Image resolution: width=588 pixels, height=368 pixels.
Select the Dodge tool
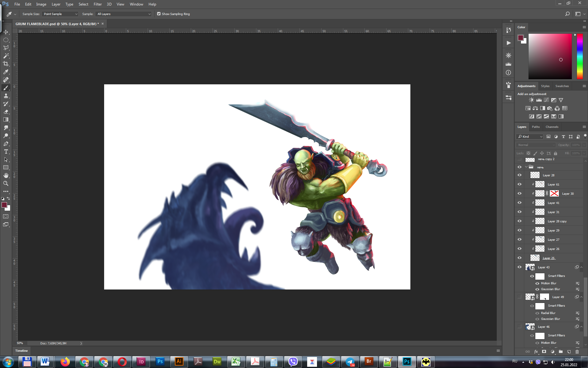pyautogui.click(x=6, y=136)
